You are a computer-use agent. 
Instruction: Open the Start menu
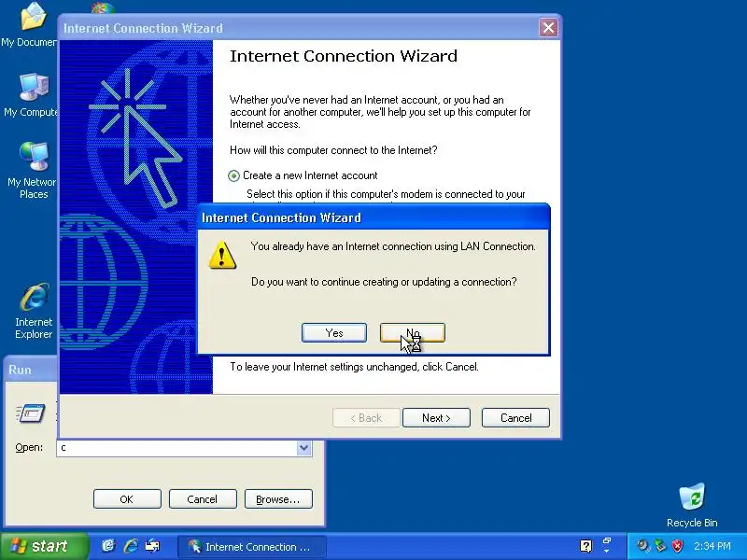[x=44, y=546]
